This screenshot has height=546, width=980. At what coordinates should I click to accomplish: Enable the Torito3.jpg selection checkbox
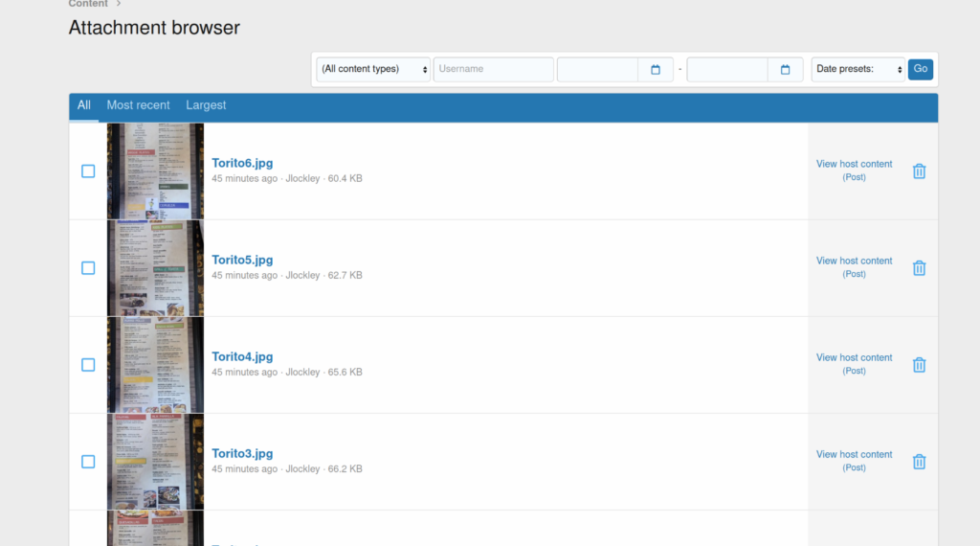click(x=88, y=462)
